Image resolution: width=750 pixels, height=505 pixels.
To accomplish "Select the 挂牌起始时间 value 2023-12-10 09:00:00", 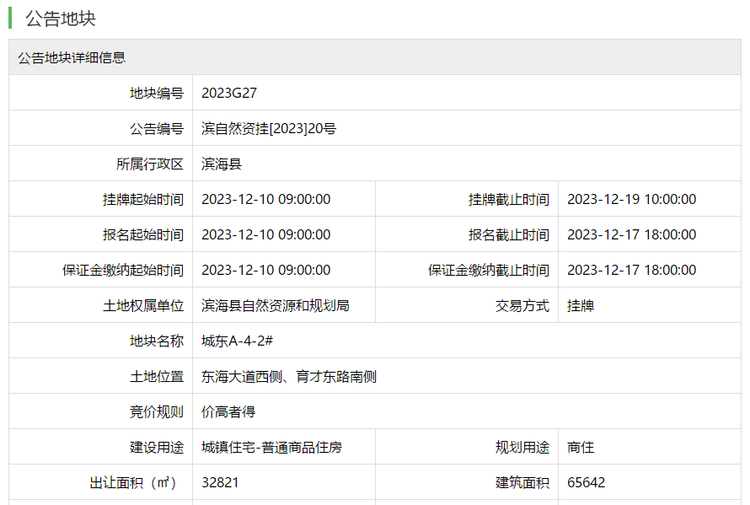I will [266, 199].
